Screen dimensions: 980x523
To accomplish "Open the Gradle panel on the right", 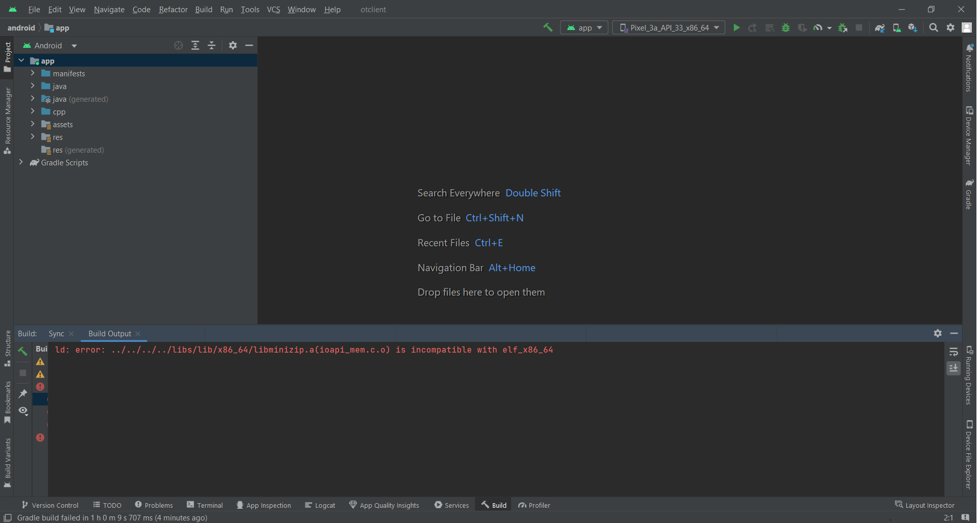I will [969, 196].
